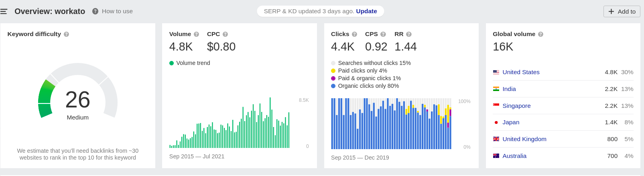Screen dimensions: 644x176
Task: Click Update SERP & KD link
Action: [366, 11]
